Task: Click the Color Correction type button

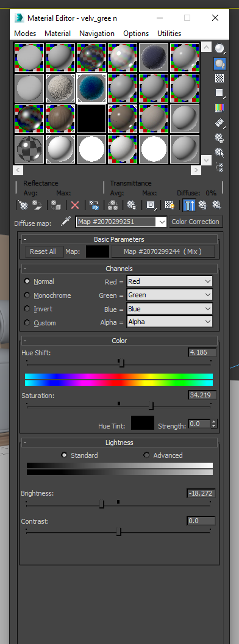Action: pos(195,222)
